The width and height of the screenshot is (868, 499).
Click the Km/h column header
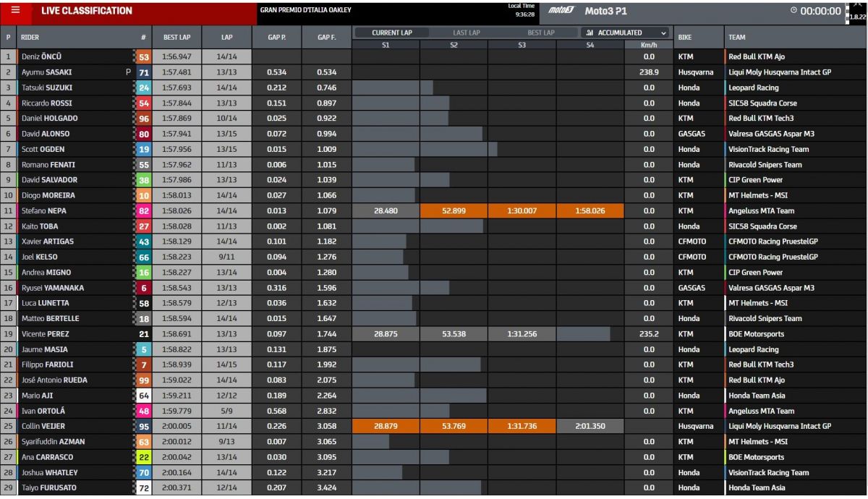pos(648,45)
